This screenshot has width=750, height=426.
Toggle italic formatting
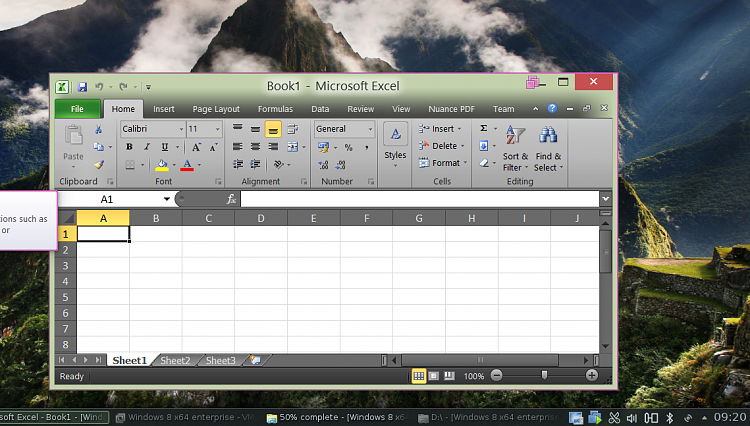click(x=147, y=147)
